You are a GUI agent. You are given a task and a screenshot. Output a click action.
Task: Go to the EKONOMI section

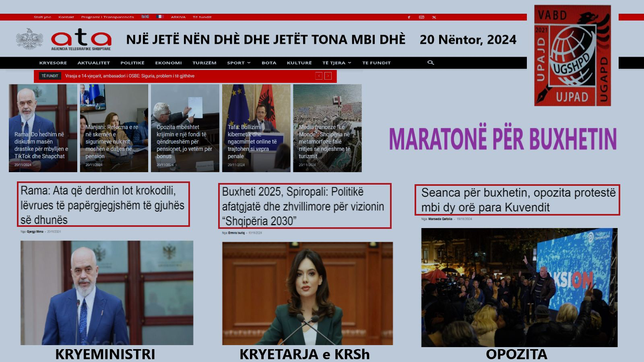pos(168,63)
